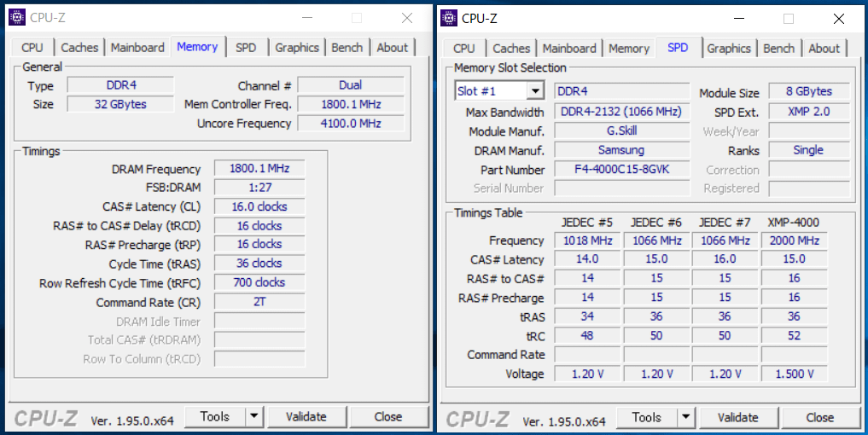868x435 pixels.
Task: Switch to SPD tab in left window
Action: click(246, 48)
